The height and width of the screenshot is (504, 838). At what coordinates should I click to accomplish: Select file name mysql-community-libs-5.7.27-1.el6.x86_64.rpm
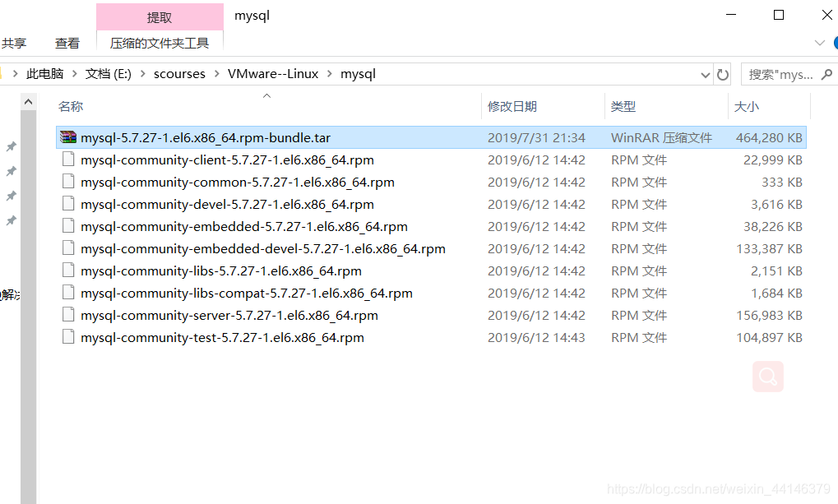pos(221,271)
